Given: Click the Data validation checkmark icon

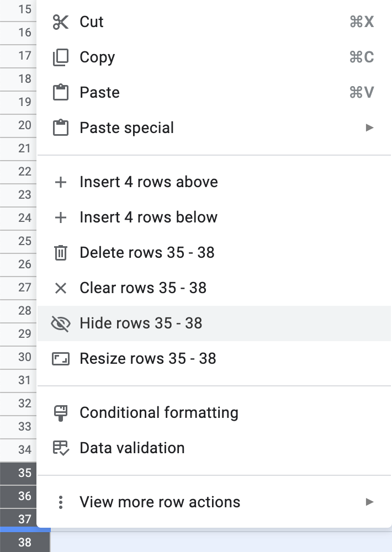Looking at the screenshot, I should (61, 448).
